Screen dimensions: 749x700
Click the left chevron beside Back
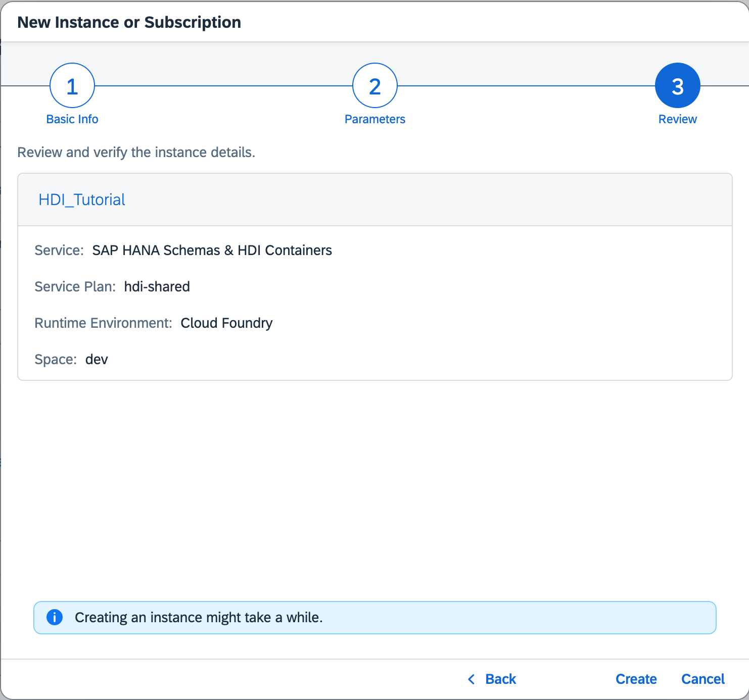tap(472, 679)
